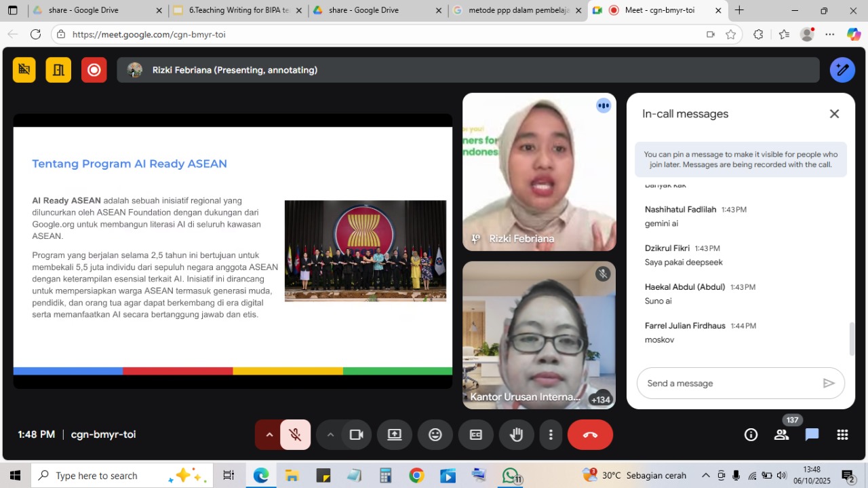The width and height of the screenshot is (868, 488).
Task: Expand the video settings chevron
Action: pyautogui.click(x=330, y=435)
